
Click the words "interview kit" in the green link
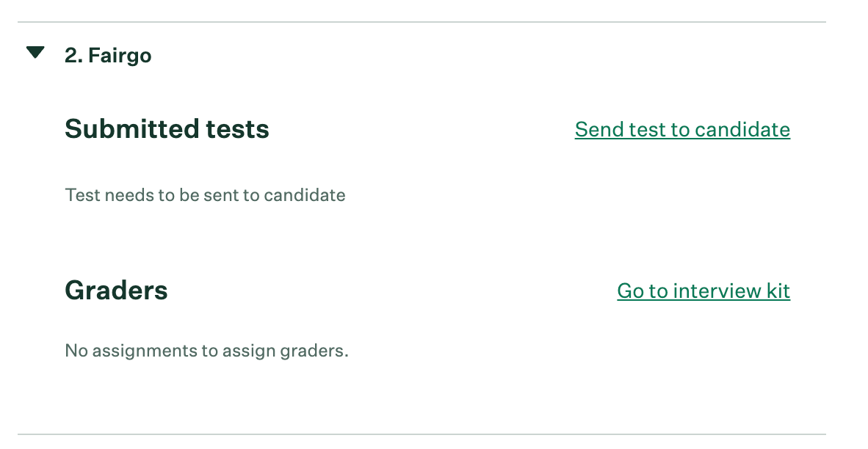[731, 291]
